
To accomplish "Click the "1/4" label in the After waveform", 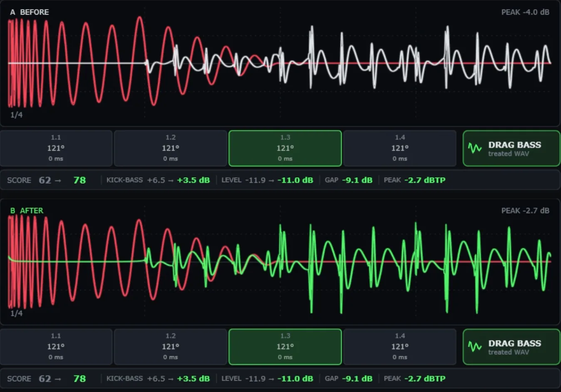I will pos(16,313).
